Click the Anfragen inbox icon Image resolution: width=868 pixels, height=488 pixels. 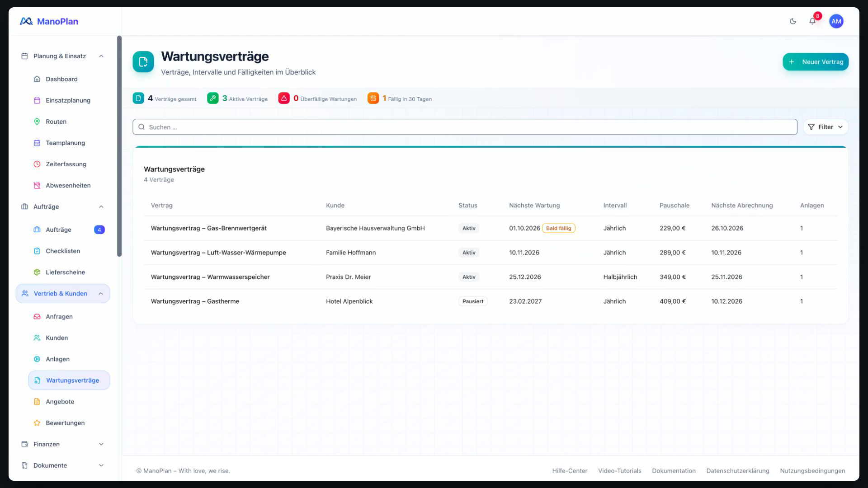click(x=37, y=316)
